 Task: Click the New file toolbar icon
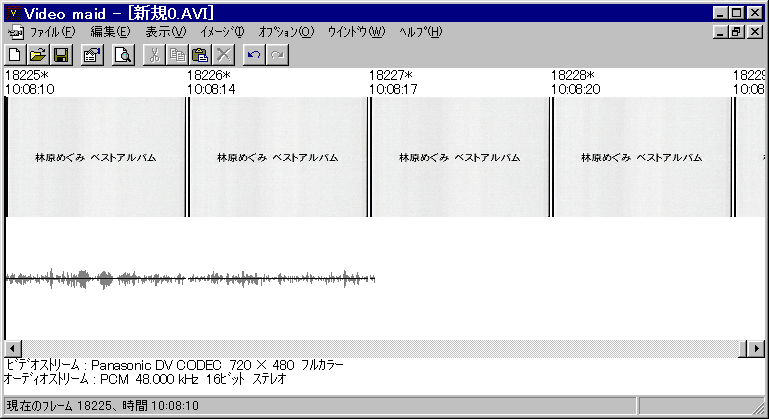[x=16, y=55]
